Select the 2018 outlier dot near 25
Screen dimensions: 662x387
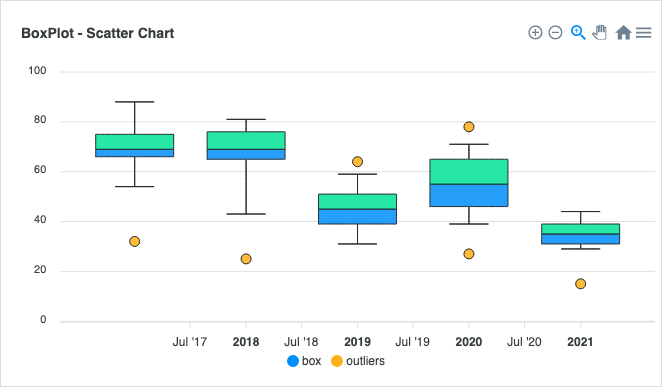pyautogui.click(x=246, y=259)
